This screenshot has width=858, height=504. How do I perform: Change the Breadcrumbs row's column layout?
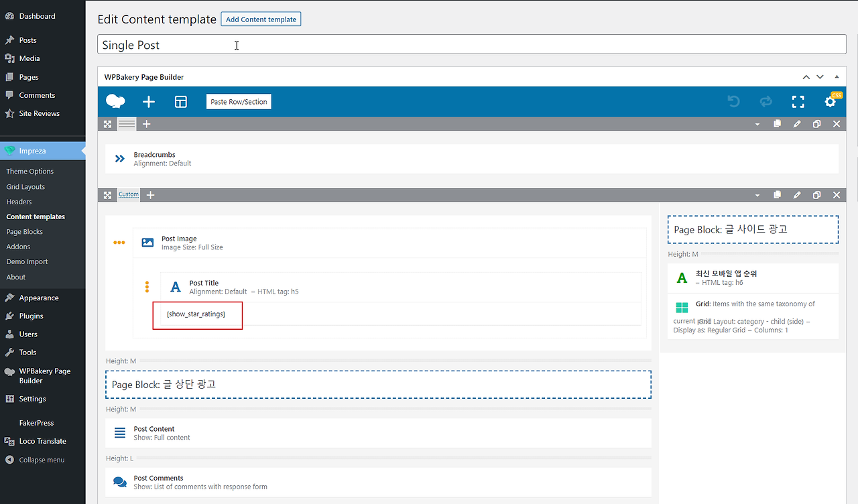[x=127, y=124]
